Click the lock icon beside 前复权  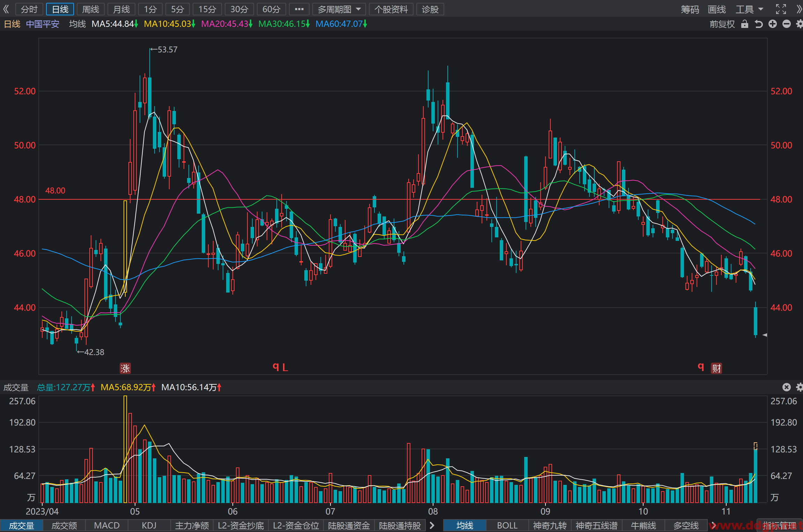pyautogui.click(x=745, y=24)
